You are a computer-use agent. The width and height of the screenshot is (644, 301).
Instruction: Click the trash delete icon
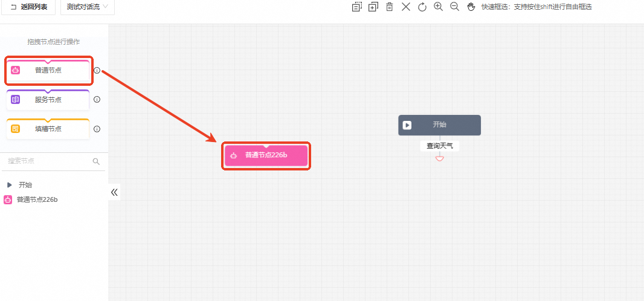pos(389,7)
